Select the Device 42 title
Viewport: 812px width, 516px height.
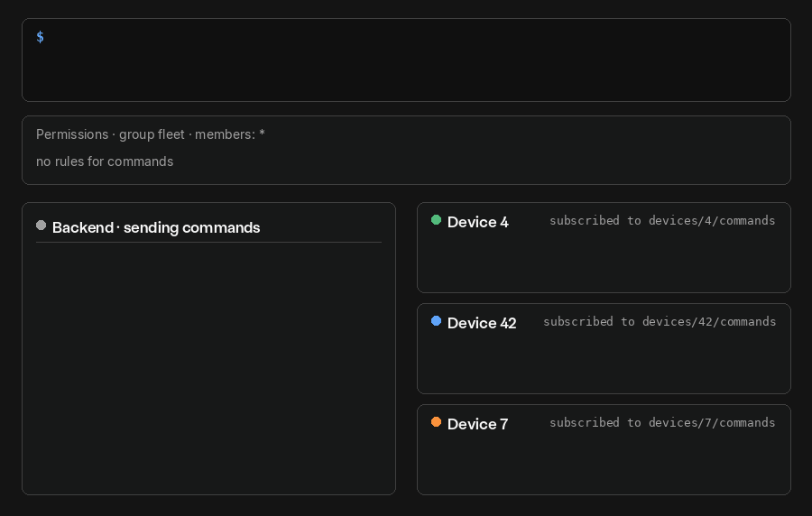coord(482,323)
